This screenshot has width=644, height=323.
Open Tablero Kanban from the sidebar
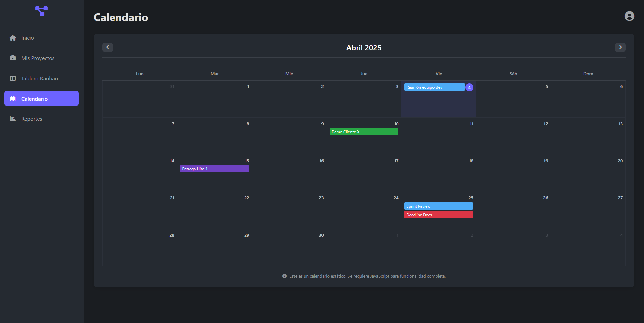39,78
